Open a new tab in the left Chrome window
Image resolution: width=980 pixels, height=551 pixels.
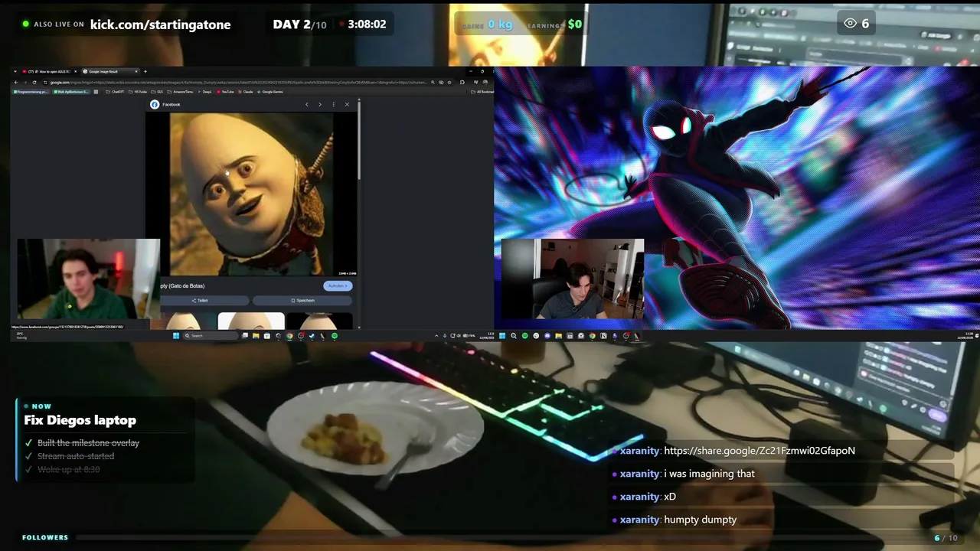[x=145, y=71]
